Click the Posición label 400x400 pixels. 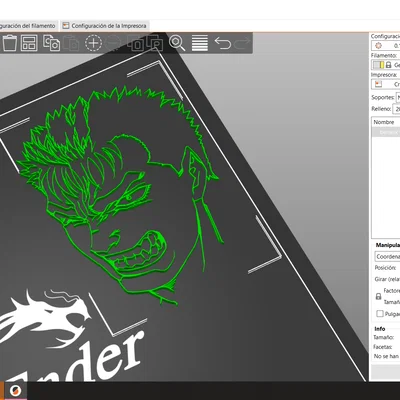click(385, 268)
